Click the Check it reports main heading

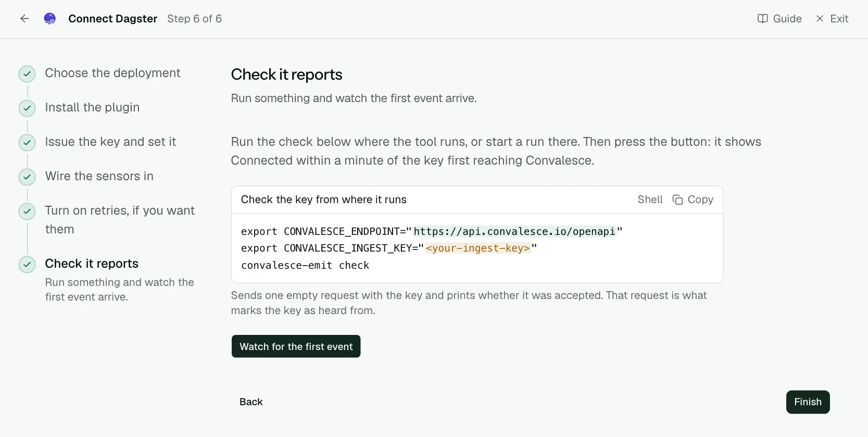(x=286, y=74)
